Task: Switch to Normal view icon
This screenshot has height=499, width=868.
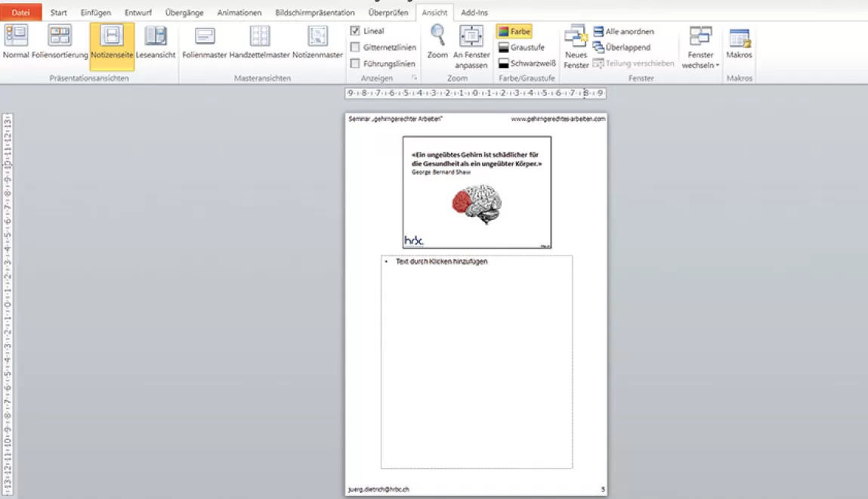Action: pos(16,42)
